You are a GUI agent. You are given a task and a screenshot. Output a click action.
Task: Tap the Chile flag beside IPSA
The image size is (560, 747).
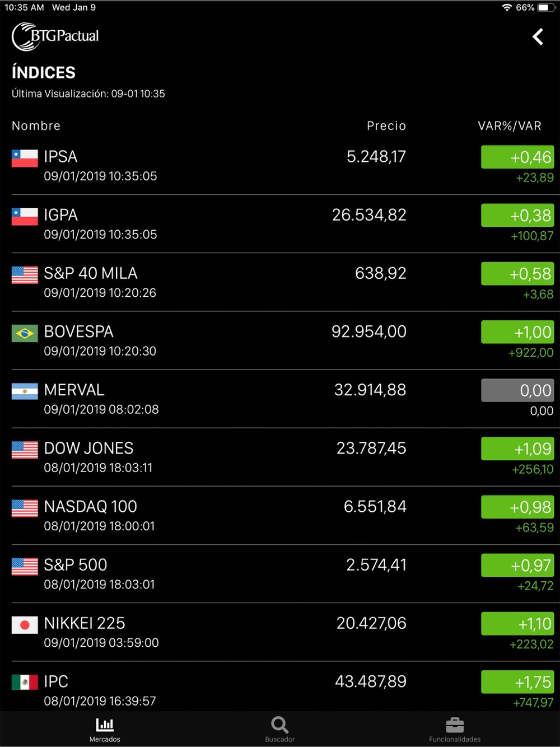coord(25,158)
